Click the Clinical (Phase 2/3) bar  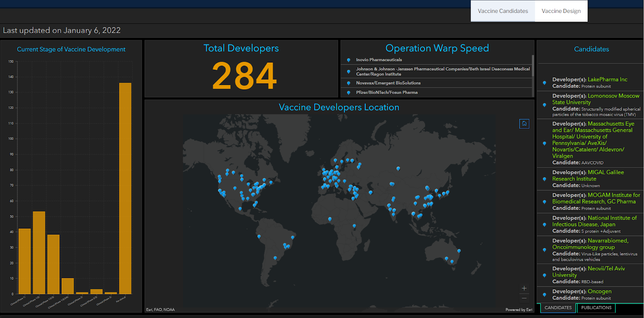click(x=97, y=291)
